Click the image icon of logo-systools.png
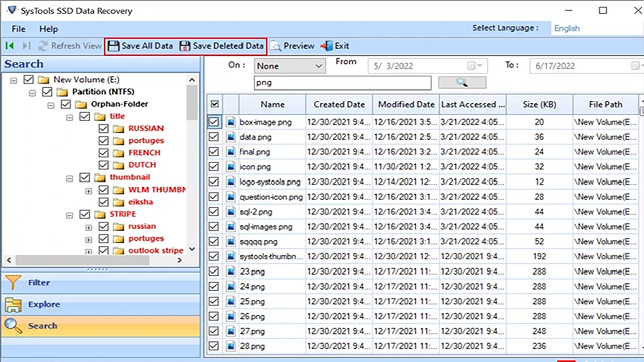This screenshot has height=362, width=644. [231, 182]
